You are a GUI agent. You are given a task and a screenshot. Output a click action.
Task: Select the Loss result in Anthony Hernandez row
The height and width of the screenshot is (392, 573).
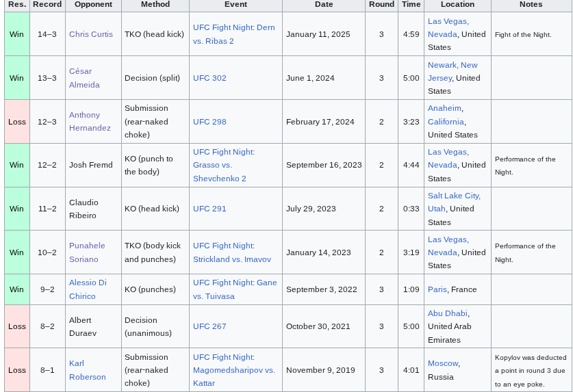click(17, 122)
